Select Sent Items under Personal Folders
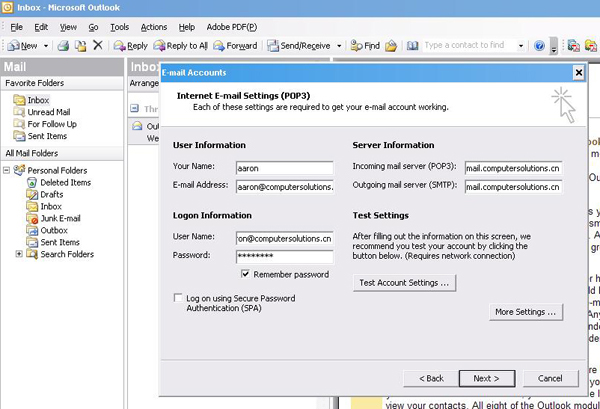600x409 pixels. [x=53, y=242]
